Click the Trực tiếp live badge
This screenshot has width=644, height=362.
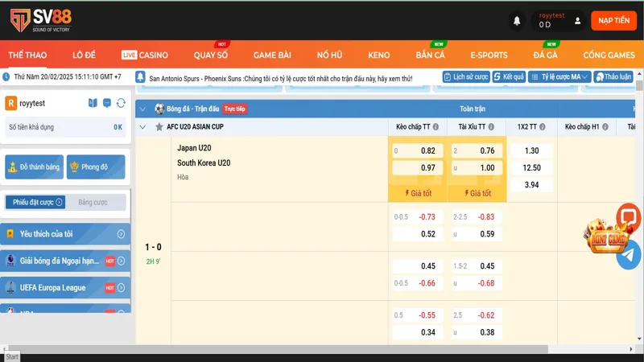pos(234,109)
